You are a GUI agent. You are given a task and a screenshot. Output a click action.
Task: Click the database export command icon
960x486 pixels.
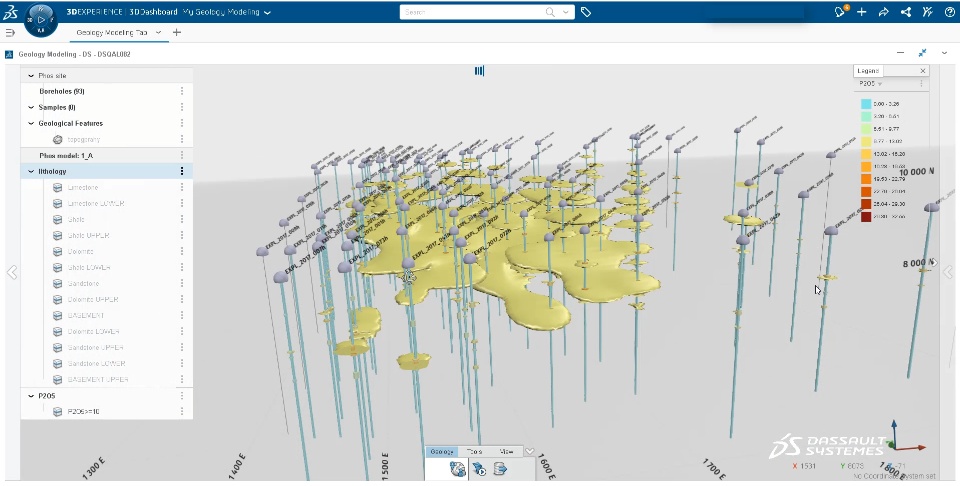pyautogui.click(x=500, y=469)
